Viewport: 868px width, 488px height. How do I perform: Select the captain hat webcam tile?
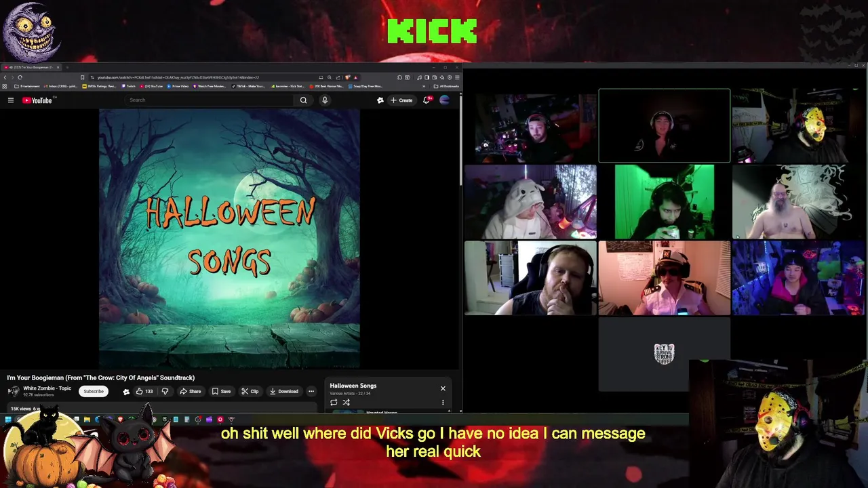tap(664, 278)
